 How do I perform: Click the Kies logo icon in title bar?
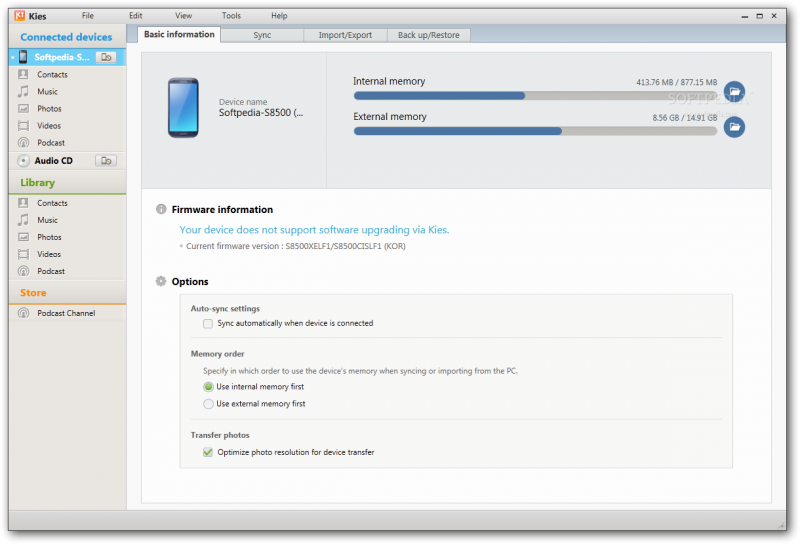(x=20, y=16)
